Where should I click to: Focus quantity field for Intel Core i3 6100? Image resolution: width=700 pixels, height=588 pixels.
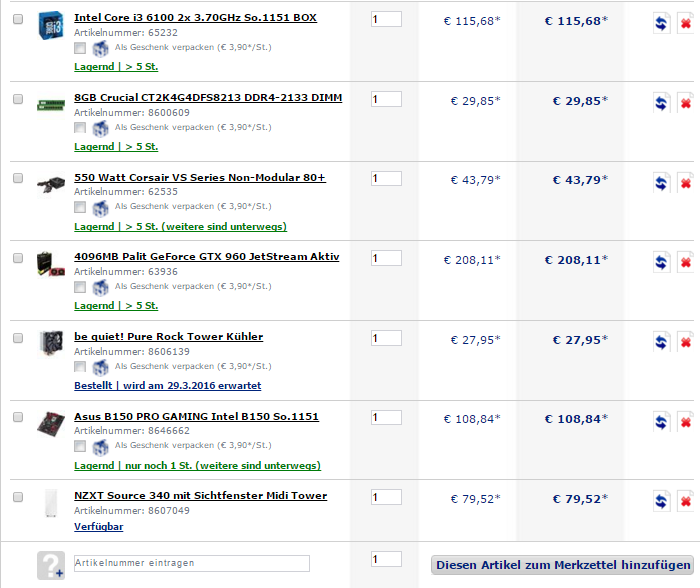[386, 19]
